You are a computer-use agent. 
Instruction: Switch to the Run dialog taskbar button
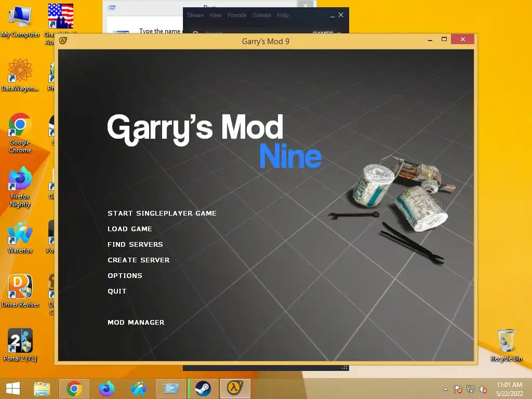click(170, 389)
